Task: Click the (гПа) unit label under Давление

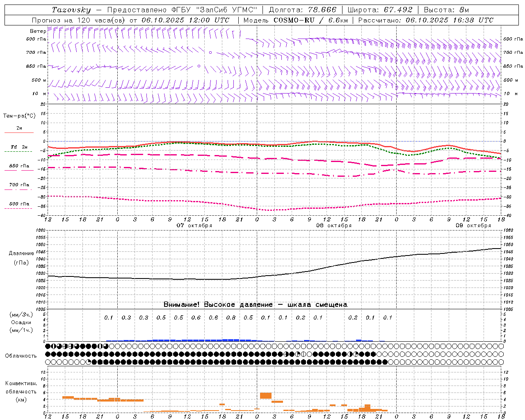Action: 21,262
